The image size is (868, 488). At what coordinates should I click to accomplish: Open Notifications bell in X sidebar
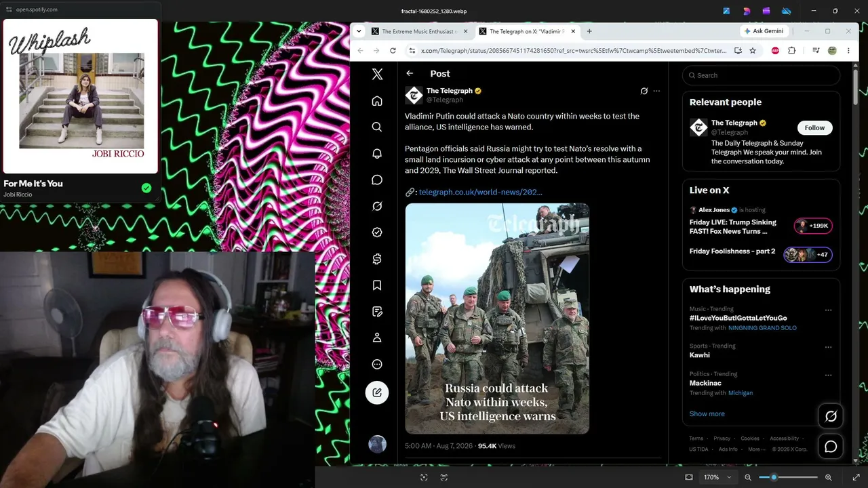click(377, 153)
